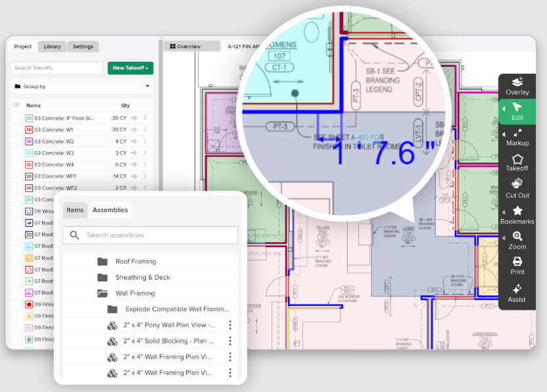Open the Overlay tool
Image resolution: width=547 pixels, height=392 pixels.
point(517,86)
